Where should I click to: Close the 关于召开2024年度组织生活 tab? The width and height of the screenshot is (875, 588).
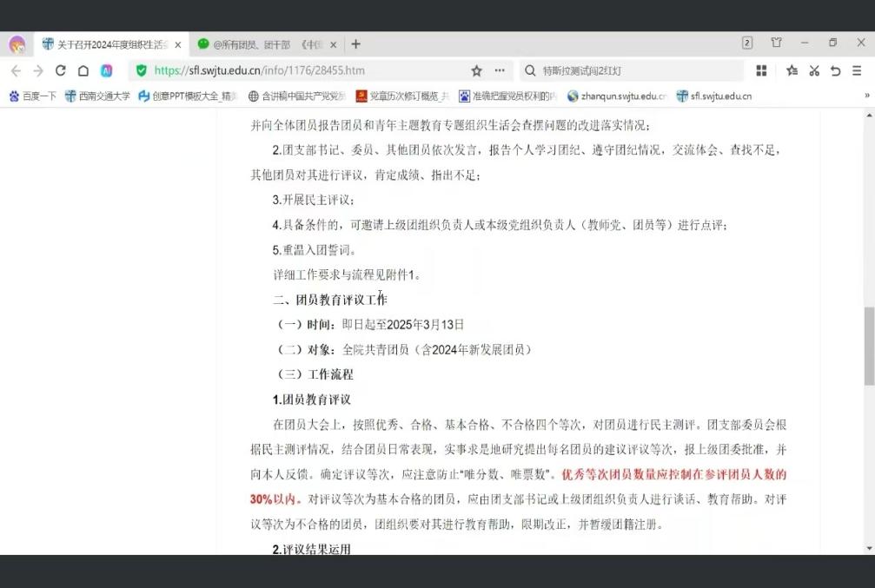pyautogui.click(x=178, y=44)
